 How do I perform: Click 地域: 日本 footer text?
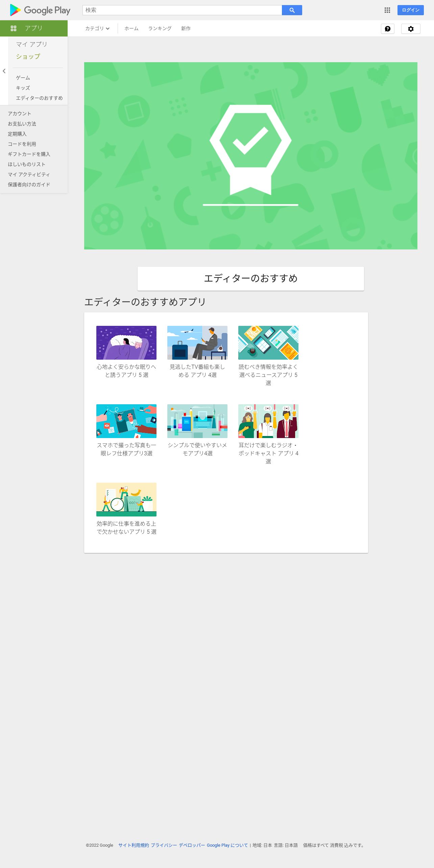pos(262,845)
